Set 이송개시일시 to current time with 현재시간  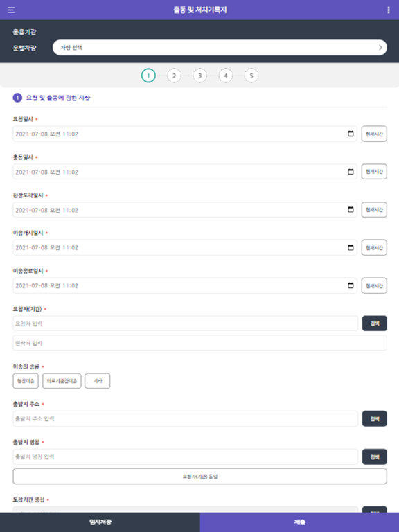tap(374, 247)
